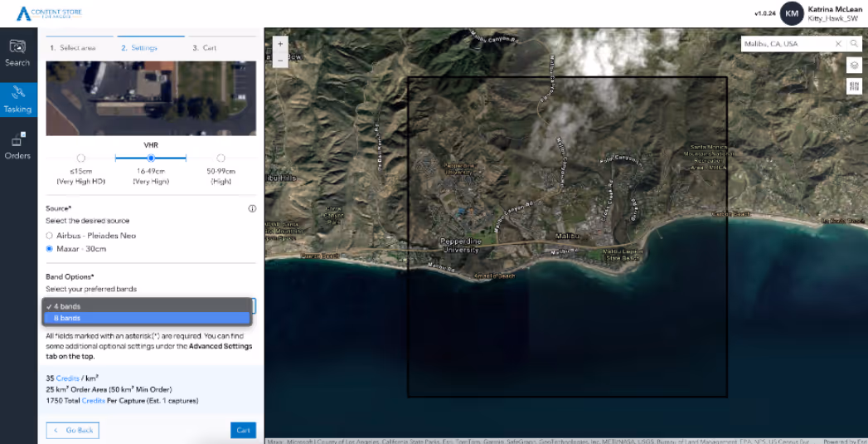
Task: Pick the 4 bands option
Action: 148,306
